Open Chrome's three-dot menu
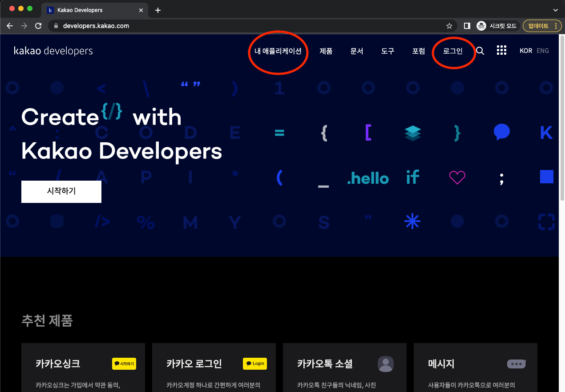This screenshot has width=565, height=392. tap(556, 26)
